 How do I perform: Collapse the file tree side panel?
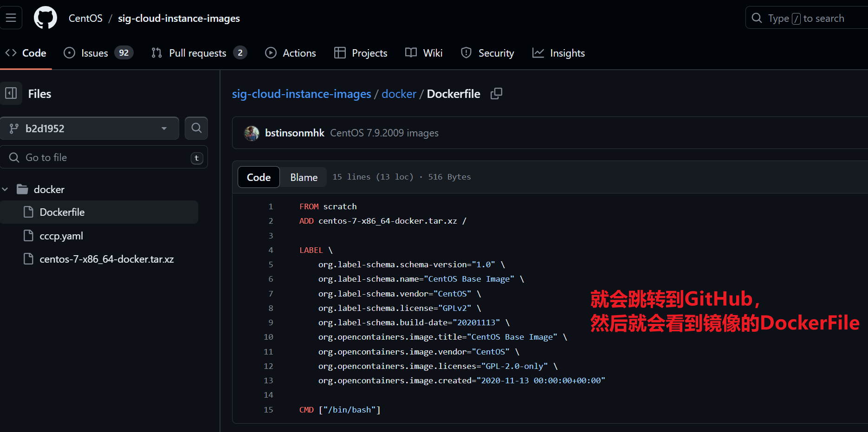(11, 93)
